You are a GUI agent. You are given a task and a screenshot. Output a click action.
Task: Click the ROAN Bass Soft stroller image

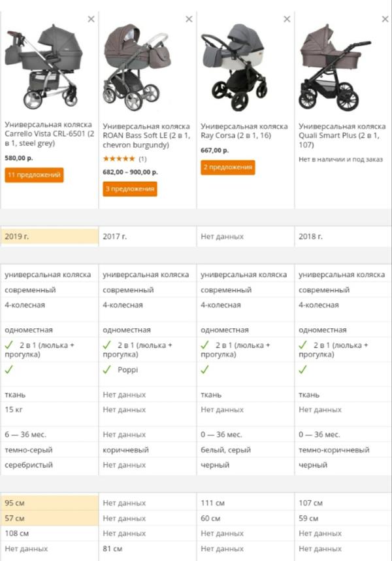(137, 67)
